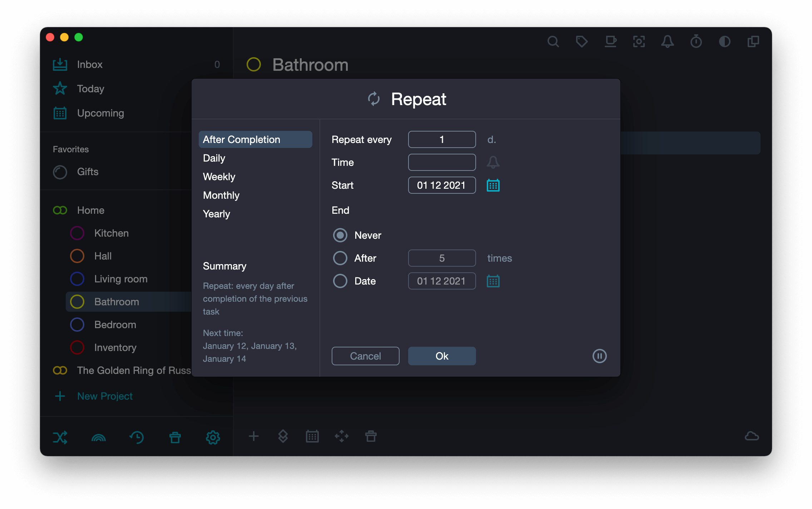Click the pause icon in repeat dialog
This screenshot has height=509, width=812.
click(x=599, y=356)
